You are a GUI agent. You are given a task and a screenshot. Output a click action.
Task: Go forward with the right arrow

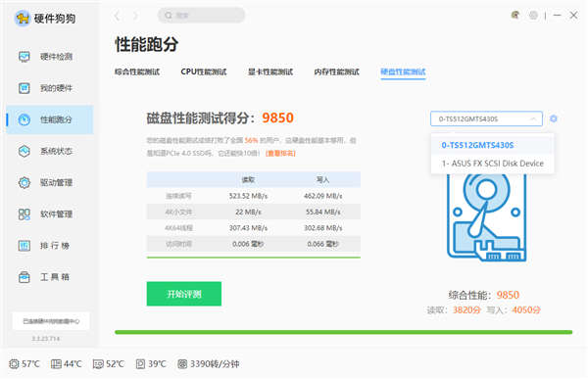coord(135,16)
